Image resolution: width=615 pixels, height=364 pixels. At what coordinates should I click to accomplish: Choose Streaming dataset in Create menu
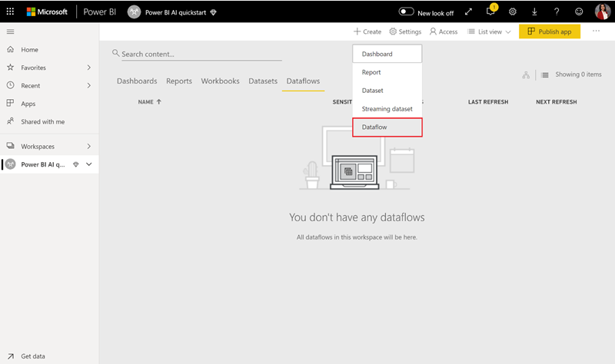[387, 109]
